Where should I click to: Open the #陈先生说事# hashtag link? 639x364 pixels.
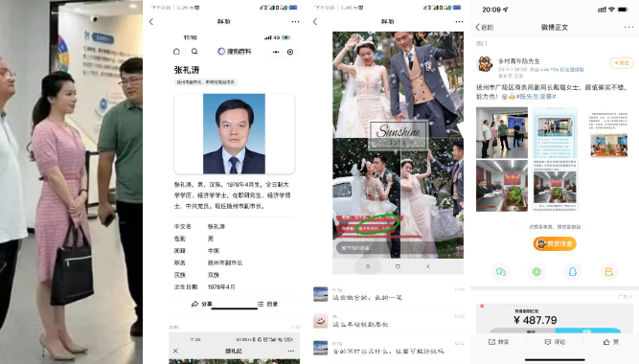point(536,97)
